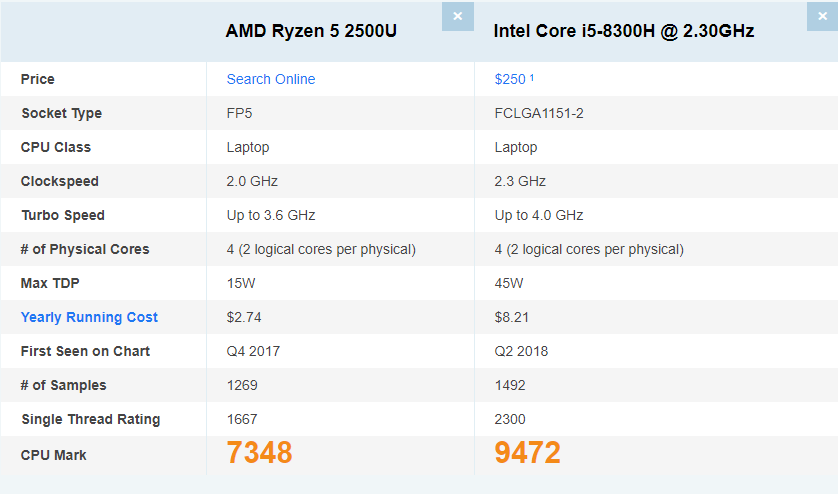
Task: Click the 45W TDP value
Action: click(509, 283)
